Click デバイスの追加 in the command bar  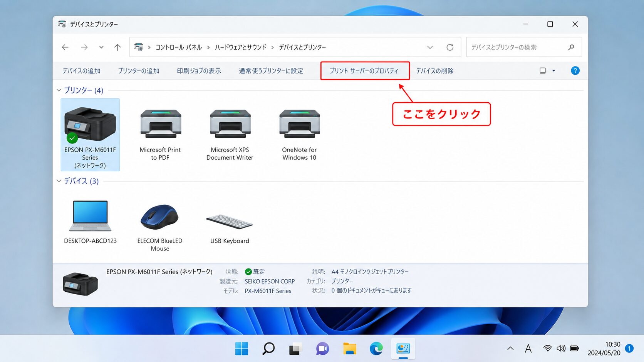(x=81, y=71)
